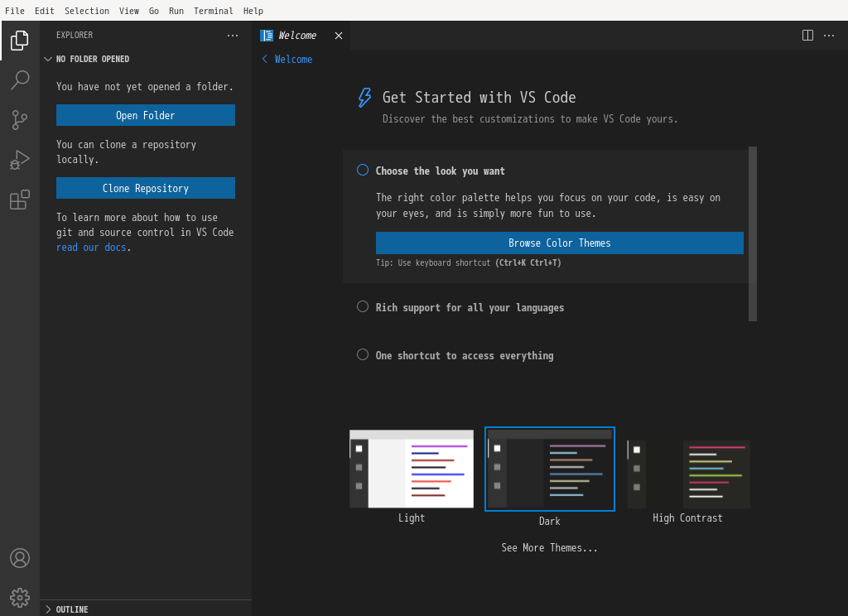Split the editor to the right

pyautogui.click(x=807, y=36)
